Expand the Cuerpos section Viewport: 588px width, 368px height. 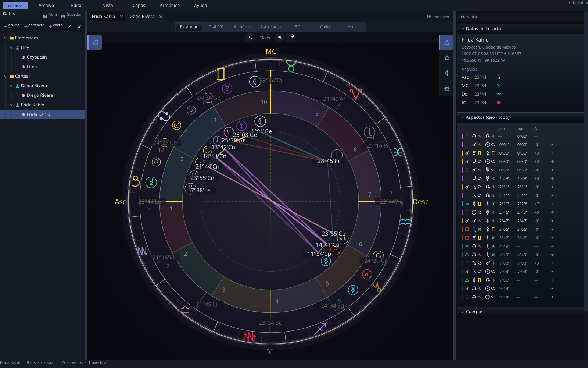tap(521, 312)
